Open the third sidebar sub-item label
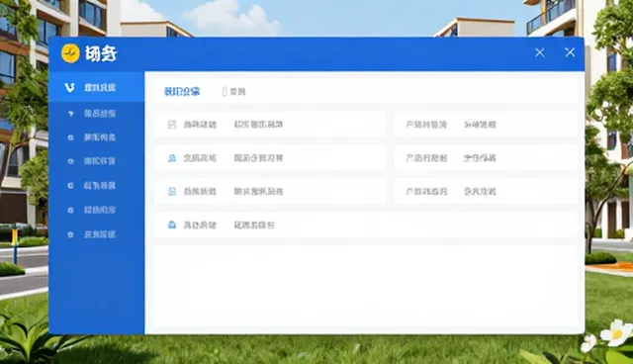This screenshot has width=633, height=364. pos(100,161)
